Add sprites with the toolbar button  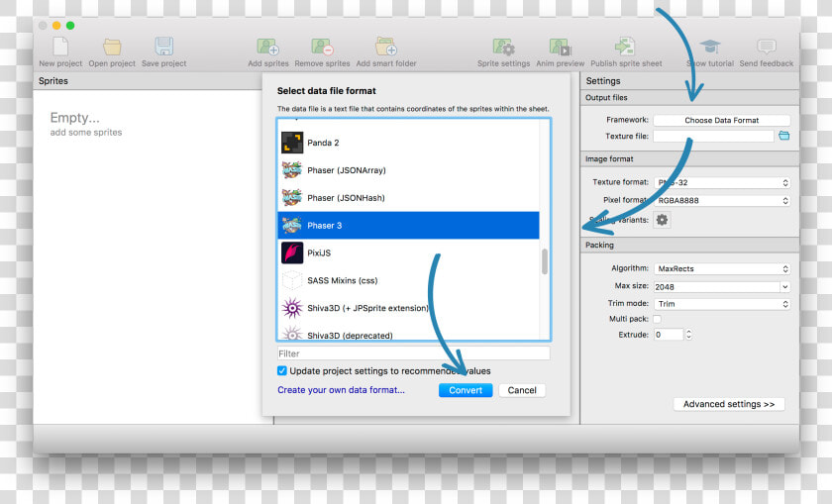point(268,52)
